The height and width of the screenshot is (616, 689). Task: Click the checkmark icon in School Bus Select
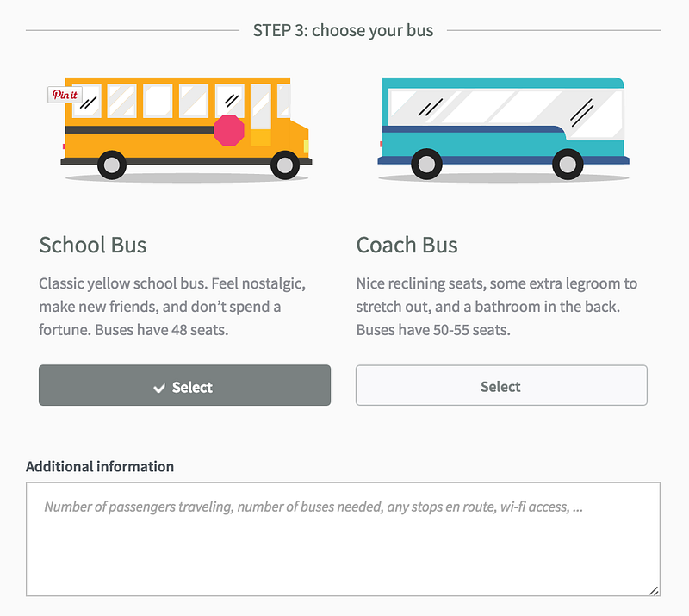coord(159,388)
